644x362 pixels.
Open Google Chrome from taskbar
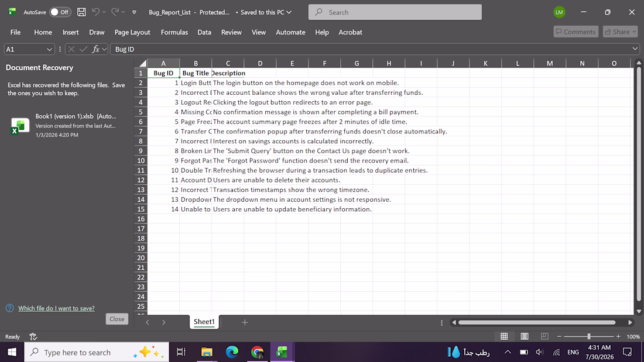coord(257,352)
